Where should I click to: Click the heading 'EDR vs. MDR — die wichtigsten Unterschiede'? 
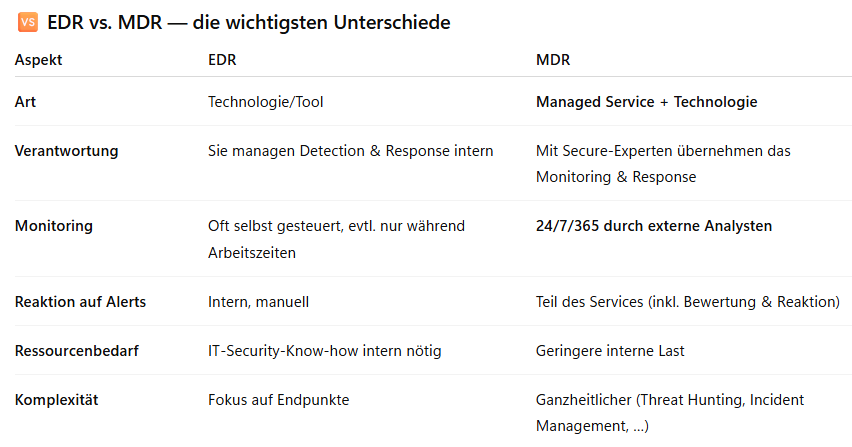coord(249,22)
